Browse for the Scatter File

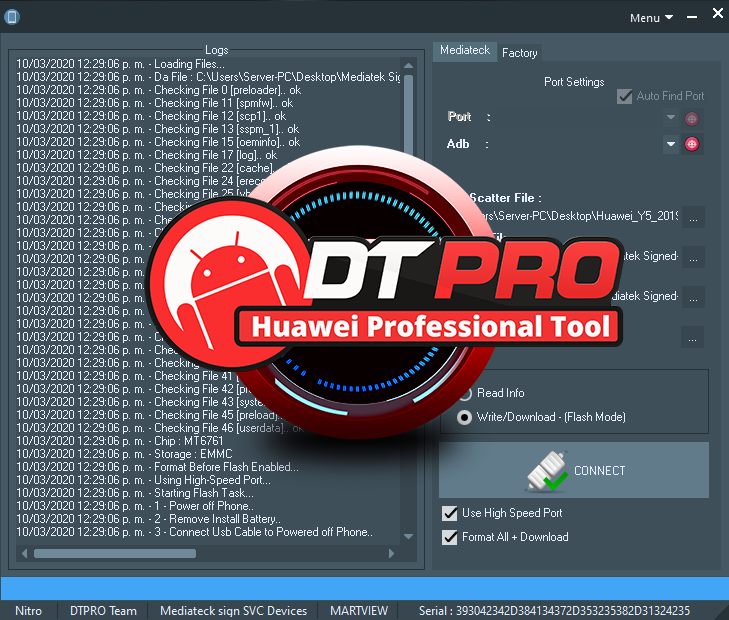pyautogui.click(x=693, y=217)
